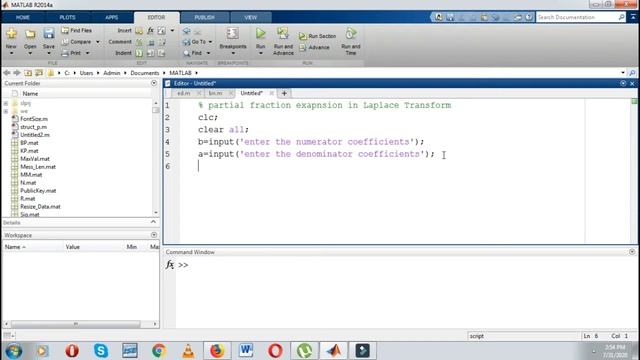Select PublicKey.mat in Current Folder
Image resolution: width=640 pixels, height=360 pixels.
[38, 191]
